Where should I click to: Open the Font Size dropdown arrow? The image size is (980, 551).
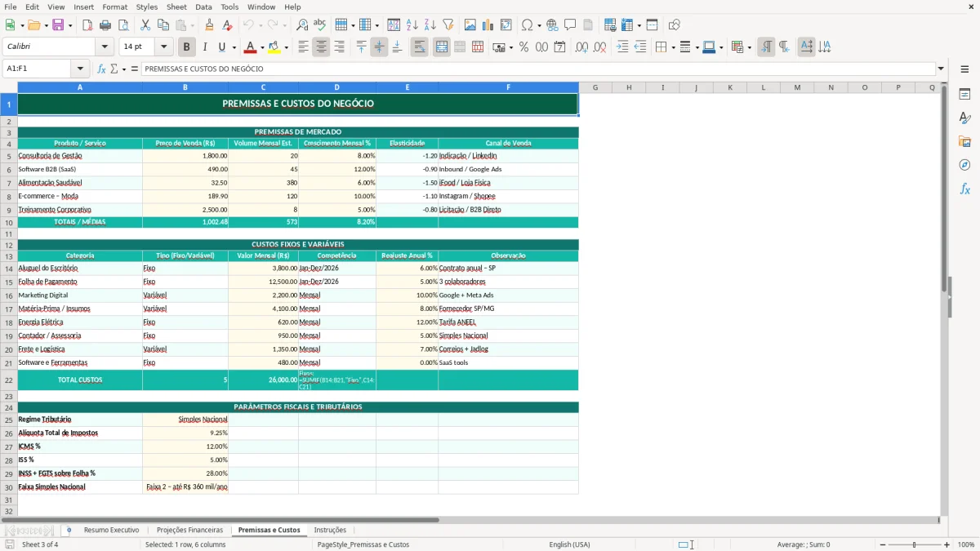[x=163, y=47]
